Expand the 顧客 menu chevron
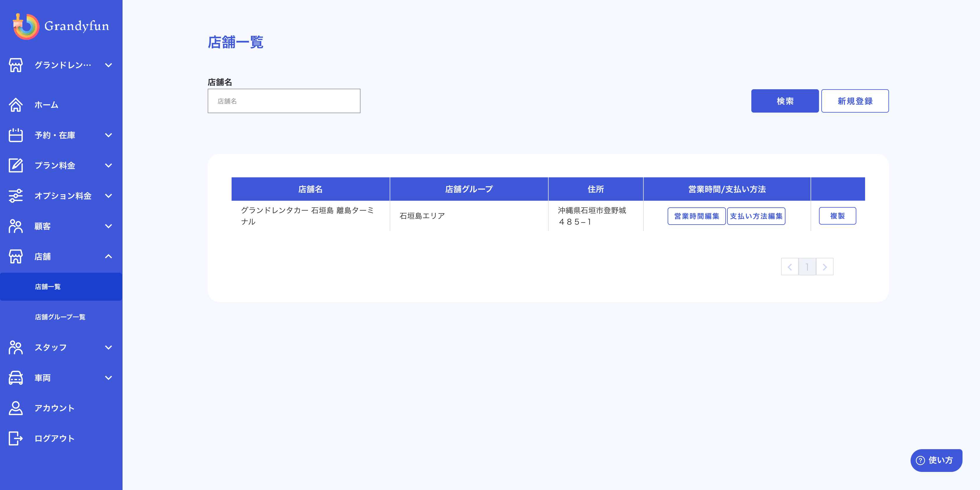 (x=108, y=226)
